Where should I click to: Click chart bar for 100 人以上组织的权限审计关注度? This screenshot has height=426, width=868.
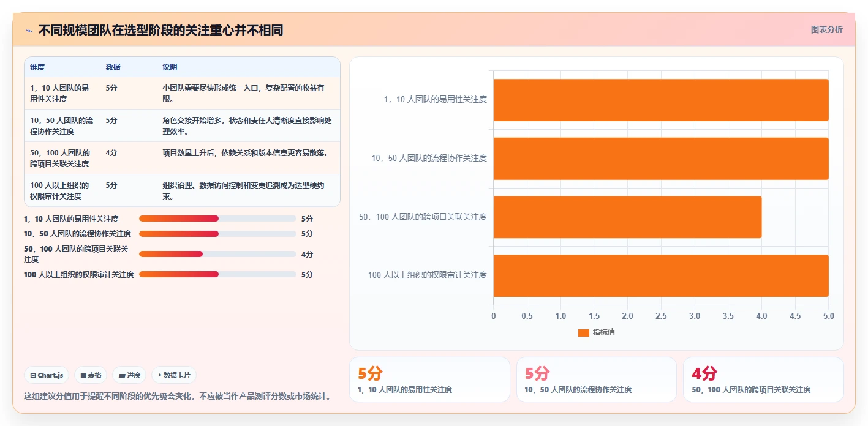[661, 276]
